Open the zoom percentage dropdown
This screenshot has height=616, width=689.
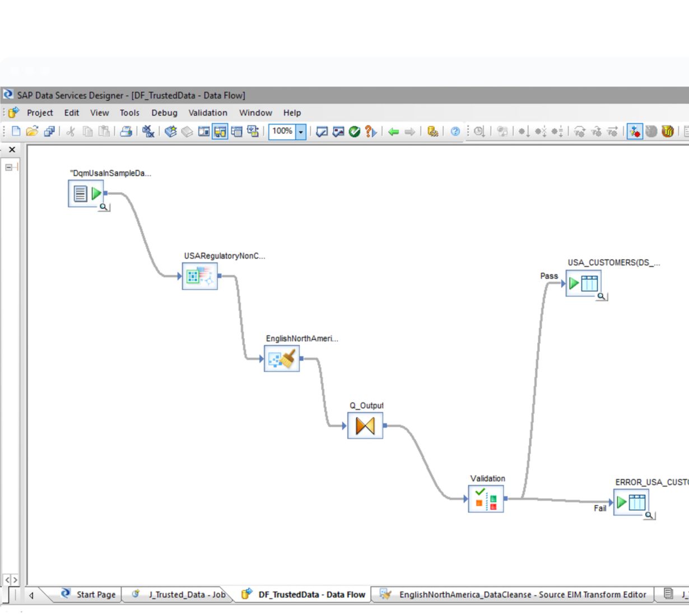click(301, 132)
